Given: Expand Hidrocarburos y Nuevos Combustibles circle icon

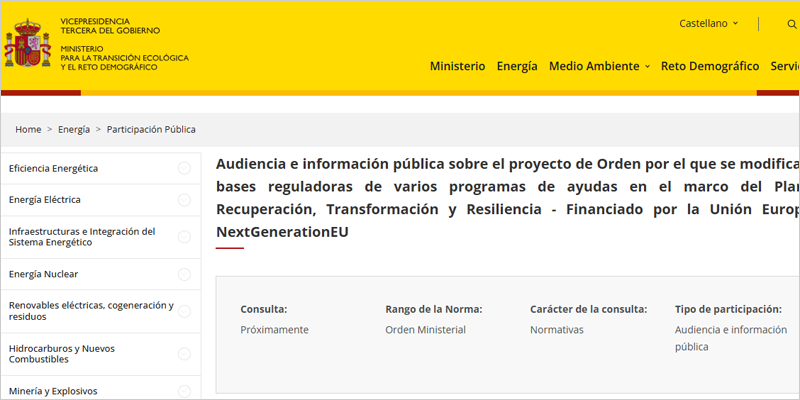Looking at the screenshot, I should [x=184, y=353].
